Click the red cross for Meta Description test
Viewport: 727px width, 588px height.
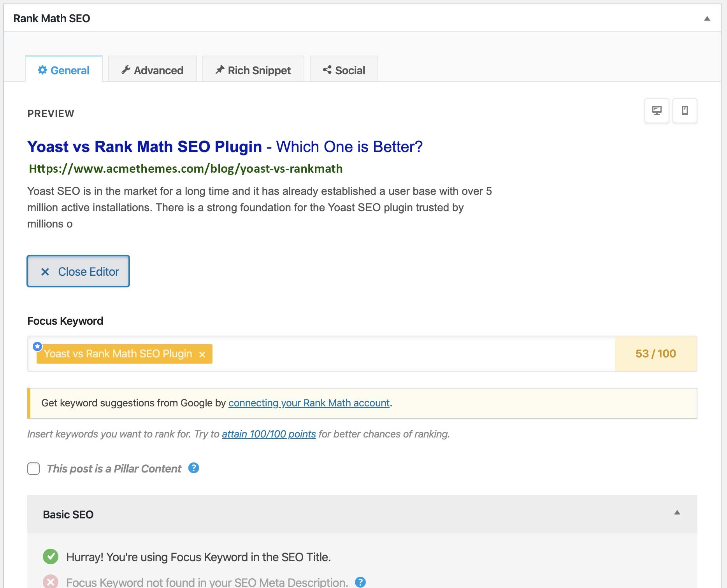(x=51, y=582)
